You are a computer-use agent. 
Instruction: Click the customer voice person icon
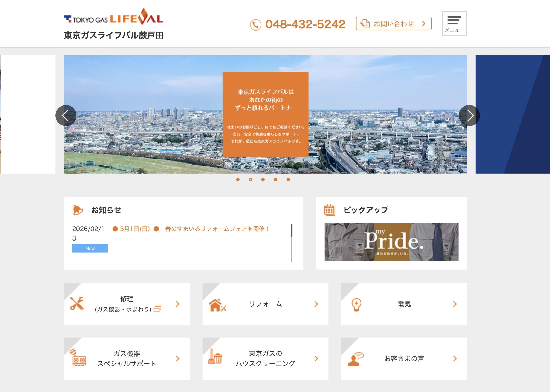[355, 359]
